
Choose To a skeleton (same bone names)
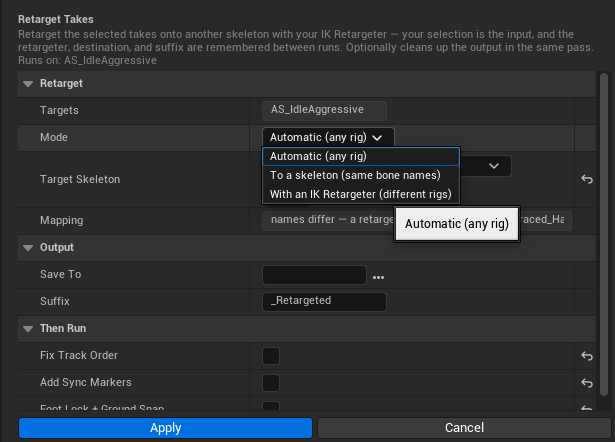pos(360,175)
